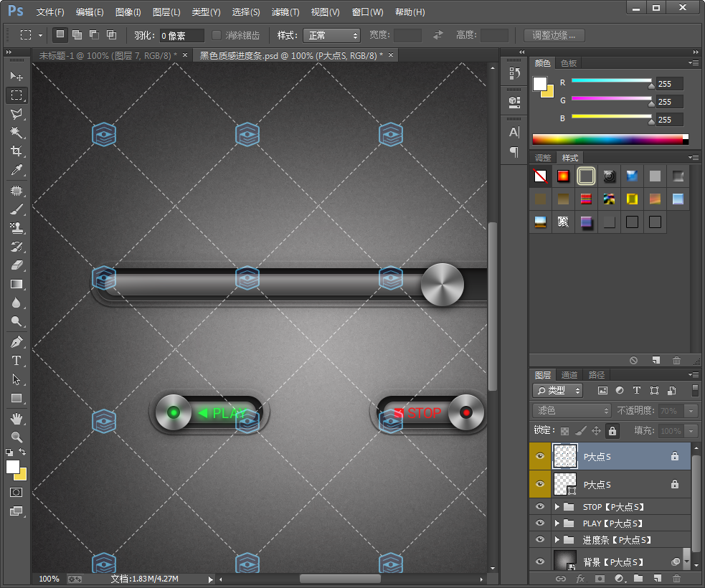Viewport: 705px width, 588px height.
Task: Select the Move tool
Action: (x=16, y=76)
